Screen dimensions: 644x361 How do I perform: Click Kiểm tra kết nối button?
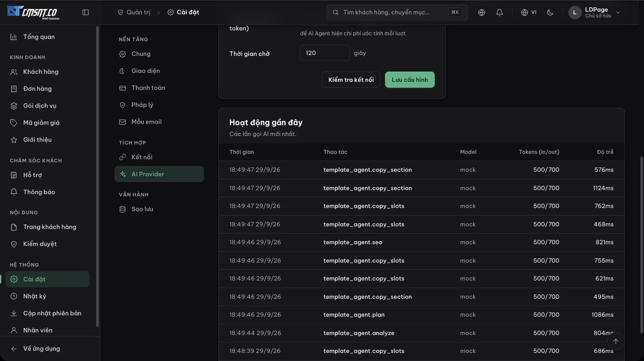[351, 80]
